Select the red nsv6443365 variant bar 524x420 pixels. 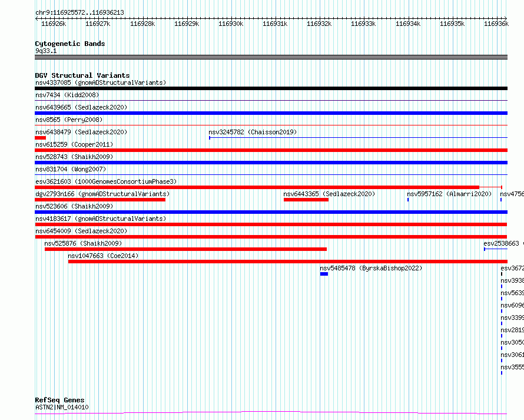click(x=306, y=200)
